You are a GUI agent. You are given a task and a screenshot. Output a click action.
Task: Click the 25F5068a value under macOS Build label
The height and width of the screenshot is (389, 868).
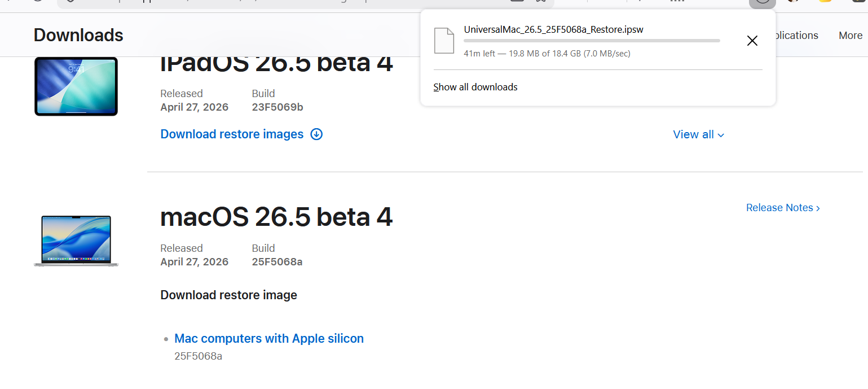(x=277, y=262)
